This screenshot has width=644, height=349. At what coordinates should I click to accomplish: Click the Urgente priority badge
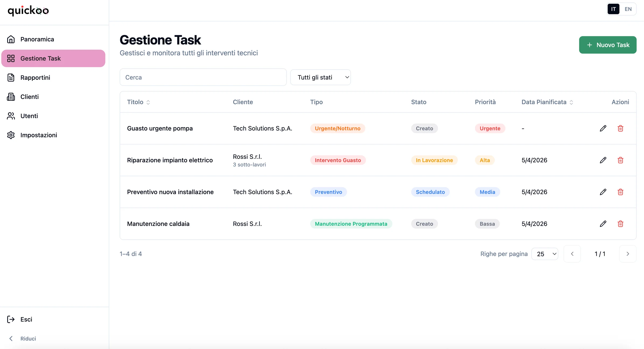[x=490, y=128]
